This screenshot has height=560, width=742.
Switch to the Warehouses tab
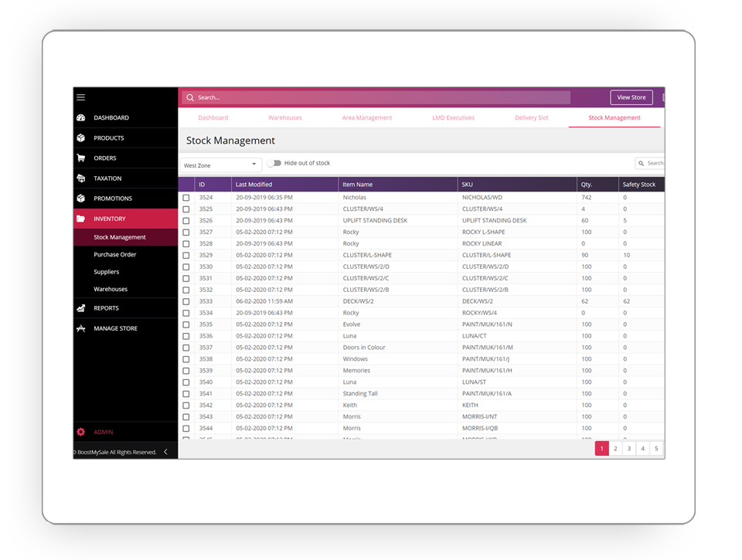click(285, 117)
